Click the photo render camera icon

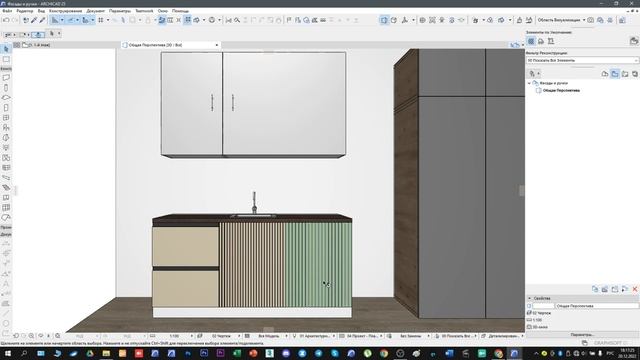591,20
